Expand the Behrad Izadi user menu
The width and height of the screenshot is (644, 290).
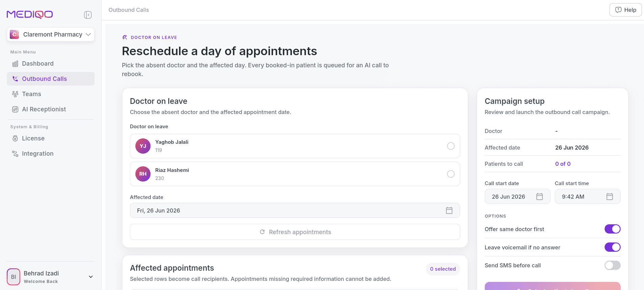coord(91,277)
